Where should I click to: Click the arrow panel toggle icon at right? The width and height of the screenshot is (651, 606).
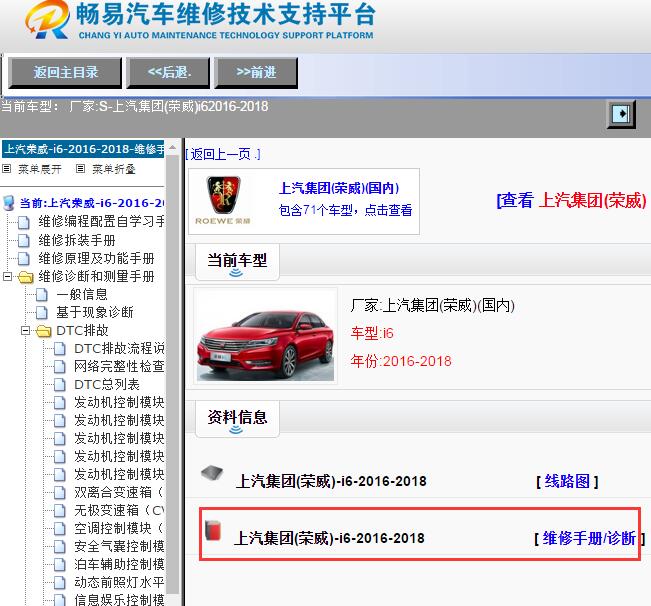(x=621, y=114)
